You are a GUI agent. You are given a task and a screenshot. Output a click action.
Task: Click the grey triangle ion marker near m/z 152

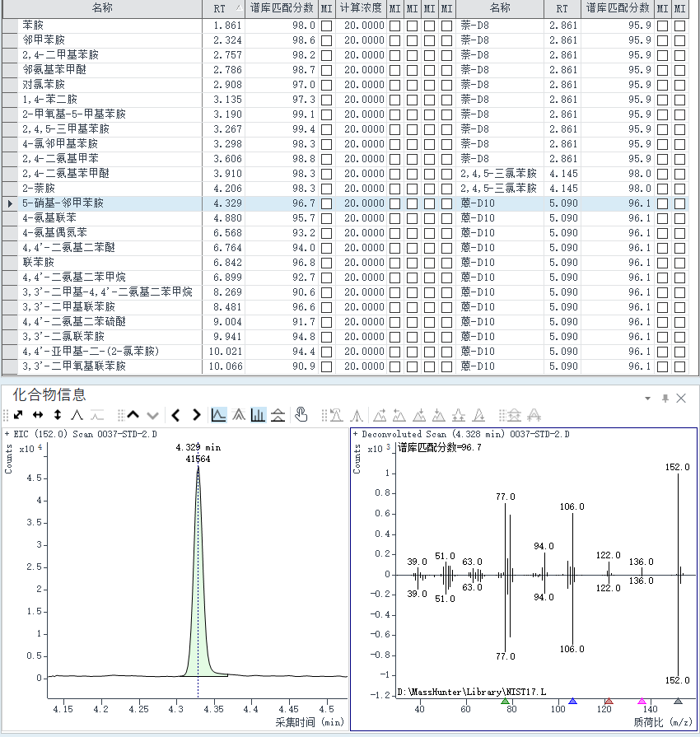(x=678, y=701)
